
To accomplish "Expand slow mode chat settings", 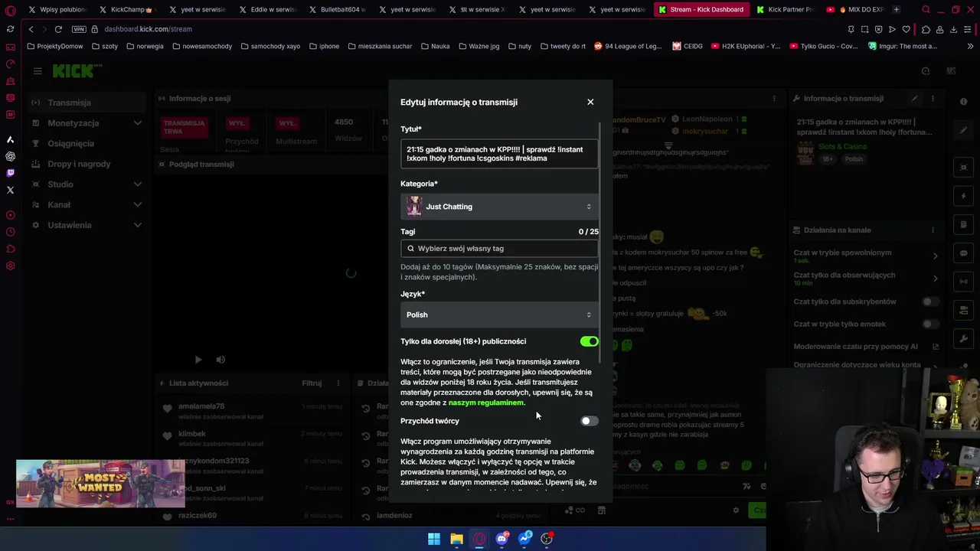I will click(x=935, y=256).
